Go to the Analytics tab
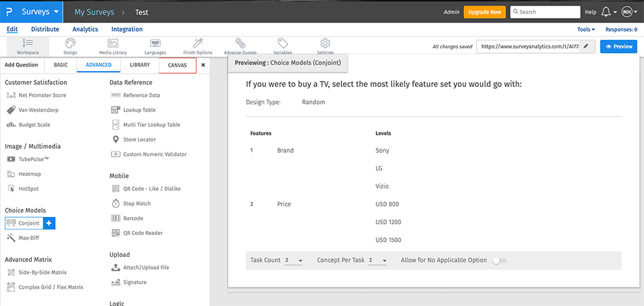This screenshot has height=306, width=644. tap(86, 29)
